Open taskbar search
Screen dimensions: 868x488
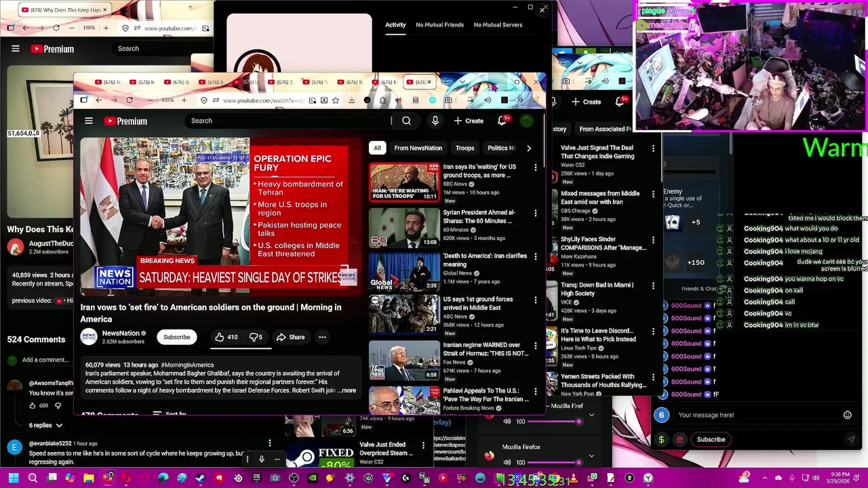pos(33,479)
